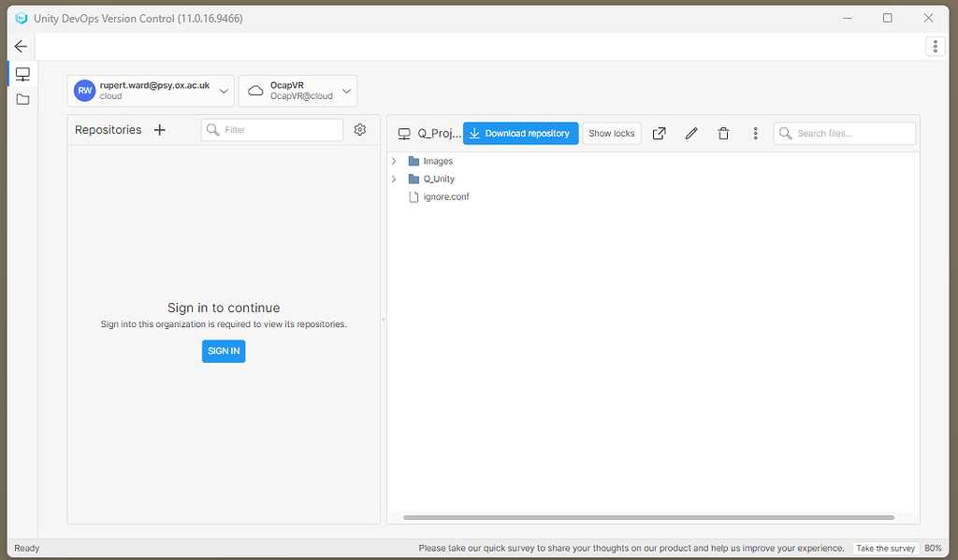Viewport: 958px width, 560px height.
Task: Expand the Images folder
Action: click(x=393, y=160)
